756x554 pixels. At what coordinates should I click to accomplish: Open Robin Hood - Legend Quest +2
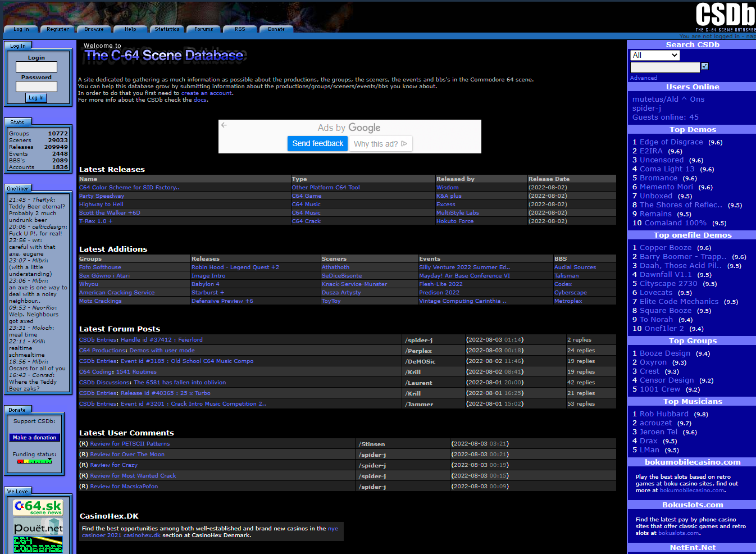235,267
